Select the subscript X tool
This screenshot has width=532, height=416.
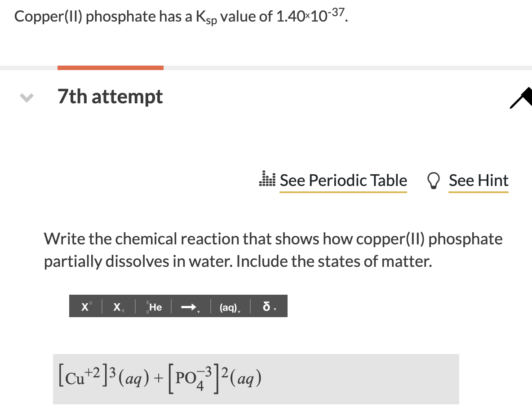(116, 306)
